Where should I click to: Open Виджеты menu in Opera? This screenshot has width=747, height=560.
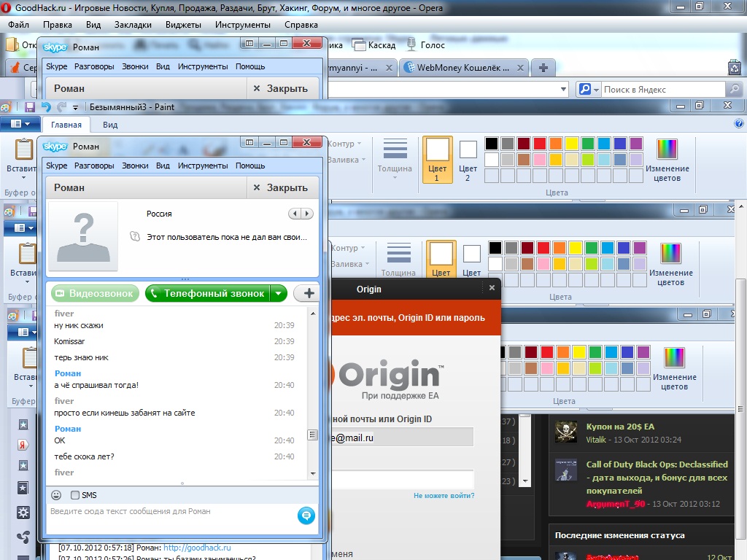pos(183,25)
